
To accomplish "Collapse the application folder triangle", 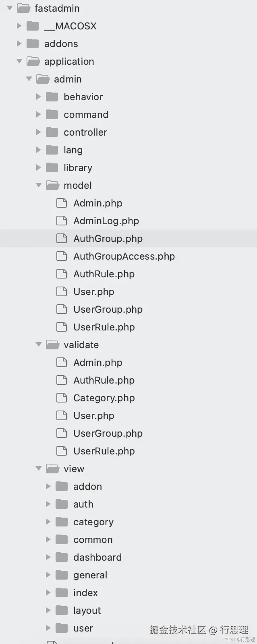I will (19, 61).
